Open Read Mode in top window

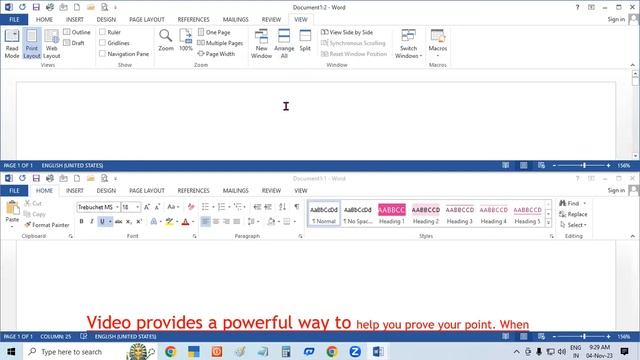point(12,44)
